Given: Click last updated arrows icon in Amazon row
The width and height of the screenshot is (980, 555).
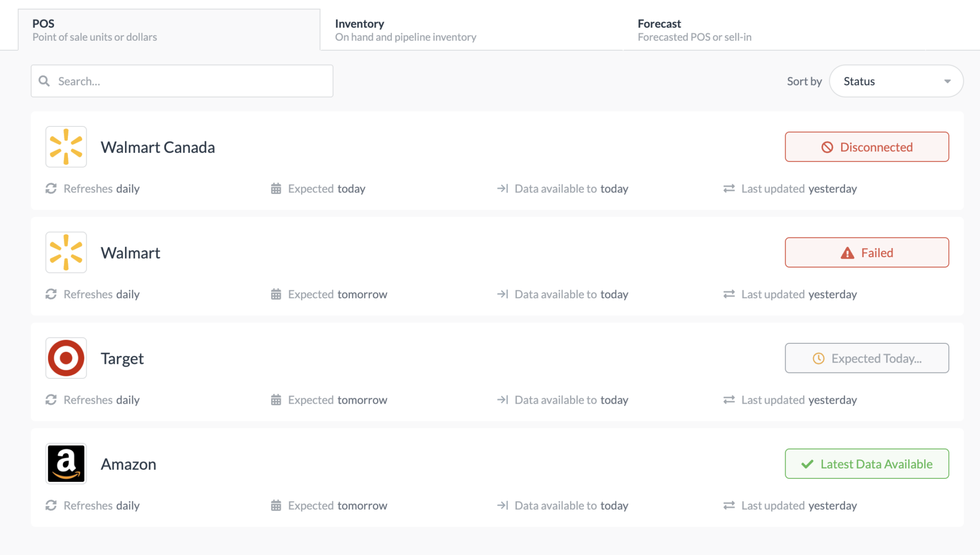Looking at the screenshot, I should [x=729, y=506].
